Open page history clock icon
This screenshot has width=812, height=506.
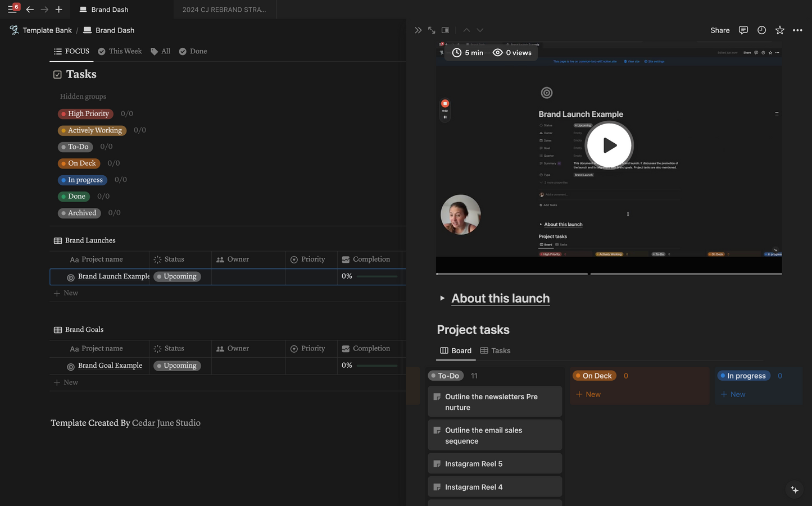coord(761,30)
